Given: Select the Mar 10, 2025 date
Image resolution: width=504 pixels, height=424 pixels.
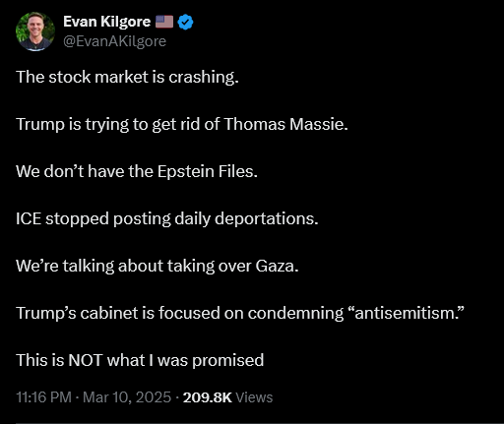Looking at the screenshot, I should (127, 397).
